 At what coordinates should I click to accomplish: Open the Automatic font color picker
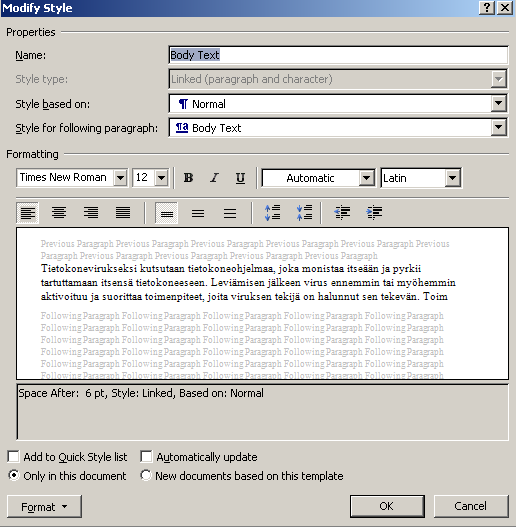point(366,178)
